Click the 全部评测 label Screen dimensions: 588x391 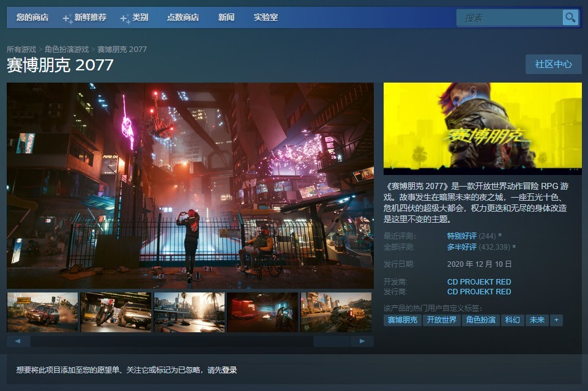[399, 247]
